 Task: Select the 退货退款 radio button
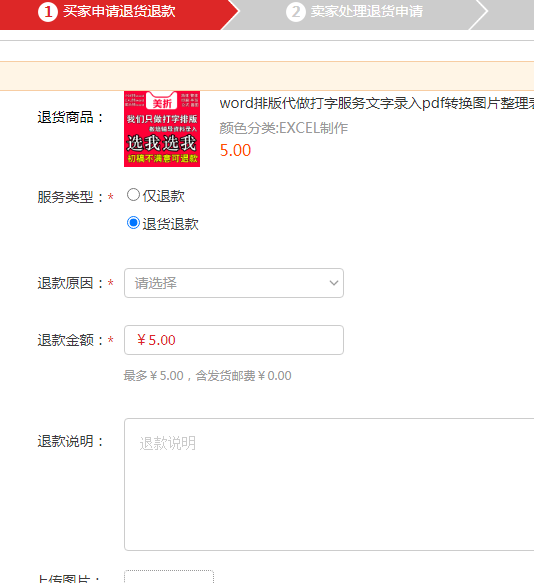(133, 223)
